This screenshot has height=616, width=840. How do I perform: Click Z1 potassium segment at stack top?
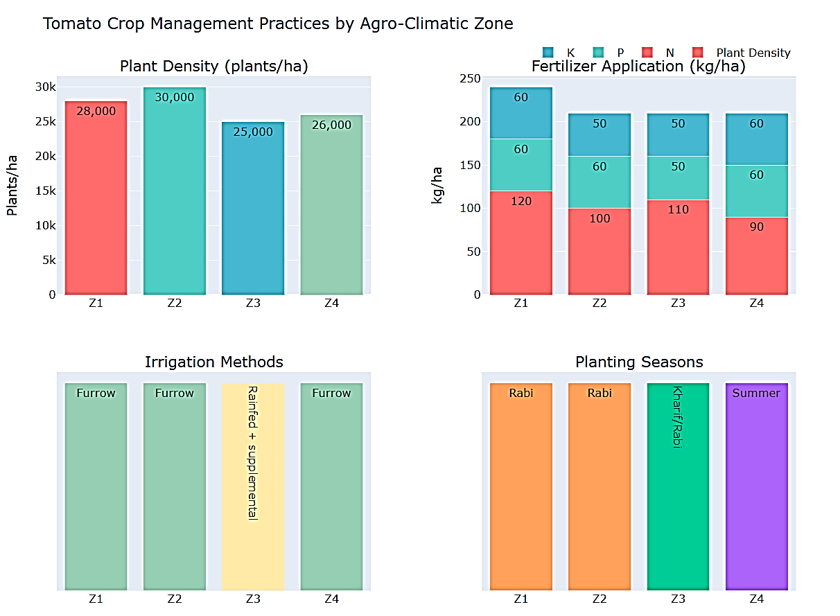pos(521,113)
